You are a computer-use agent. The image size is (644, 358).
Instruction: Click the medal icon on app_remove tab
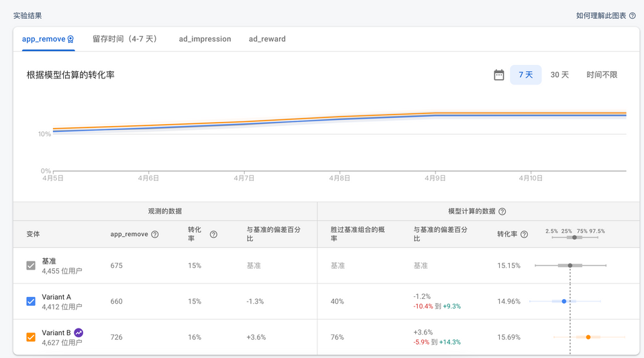click(70, 39)
